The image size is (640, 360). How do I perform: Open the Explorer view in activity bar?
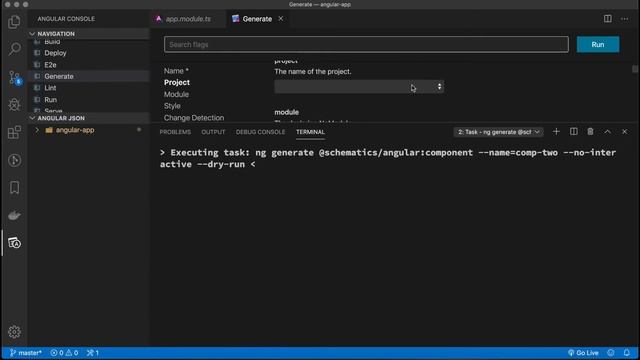tap(14, 22)
